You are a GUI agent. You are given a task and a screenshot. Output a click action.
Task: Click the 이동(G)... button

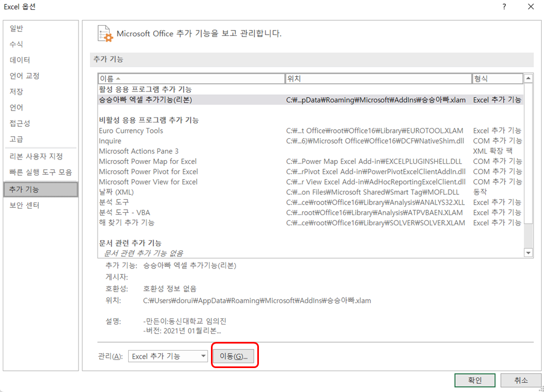point(233,356)
